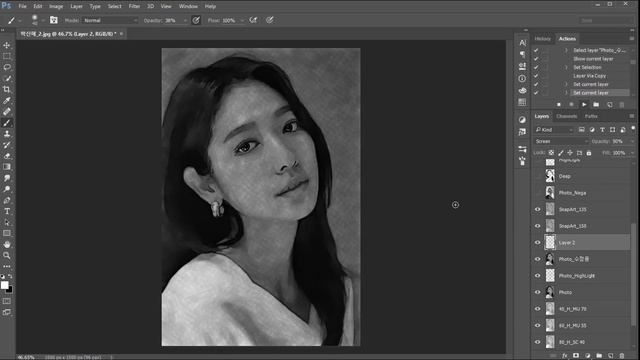Open the Flow dropdown arrow
Viewport: 640px width, 360px height.
[242, 20]
